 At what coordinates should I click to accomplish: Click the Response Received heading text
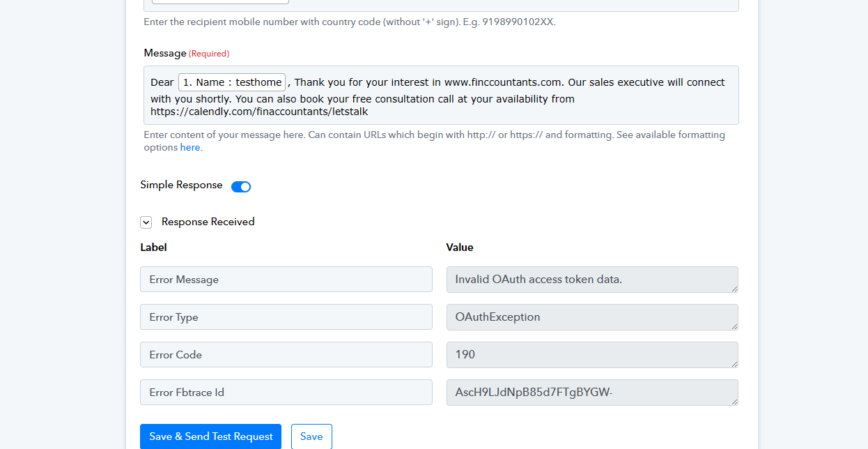click(x=208, y=222)
